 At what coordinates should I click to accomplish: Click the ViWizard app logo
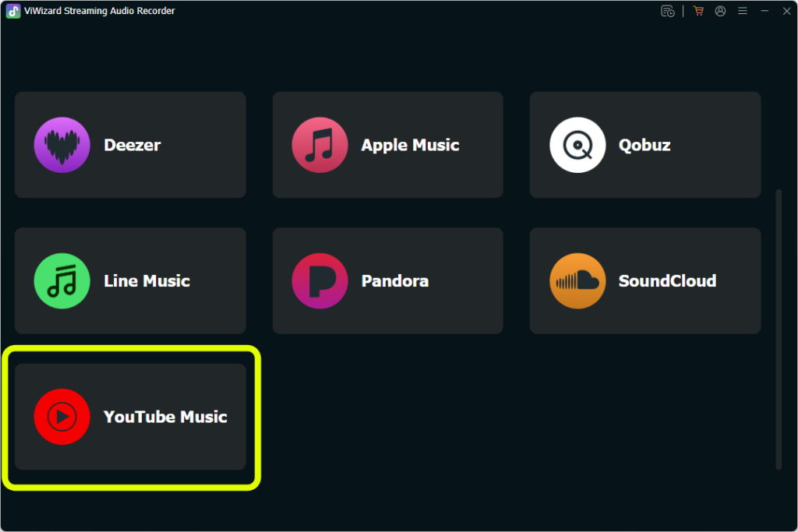pos(12,11)
